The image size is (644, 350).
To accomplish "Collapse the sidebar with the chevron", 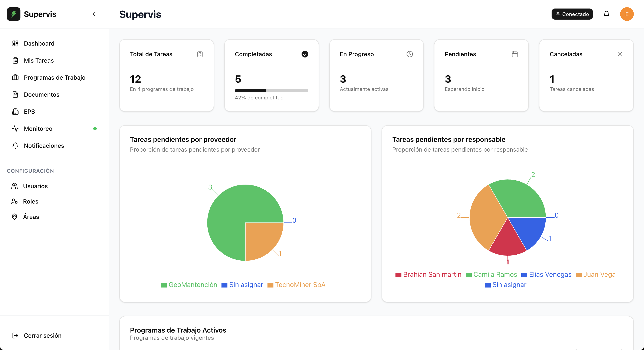I will click(94, 14).
